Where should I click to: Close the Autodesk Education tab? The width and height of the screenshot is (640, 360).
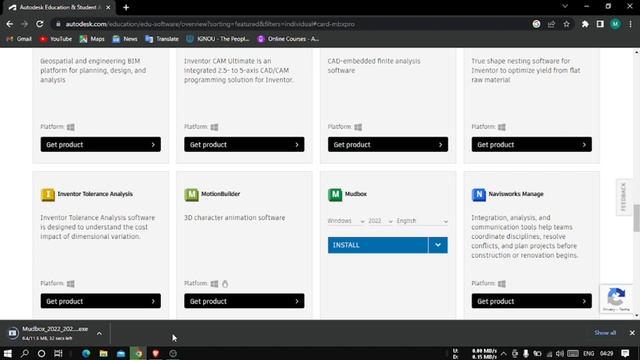coord(108,7)
